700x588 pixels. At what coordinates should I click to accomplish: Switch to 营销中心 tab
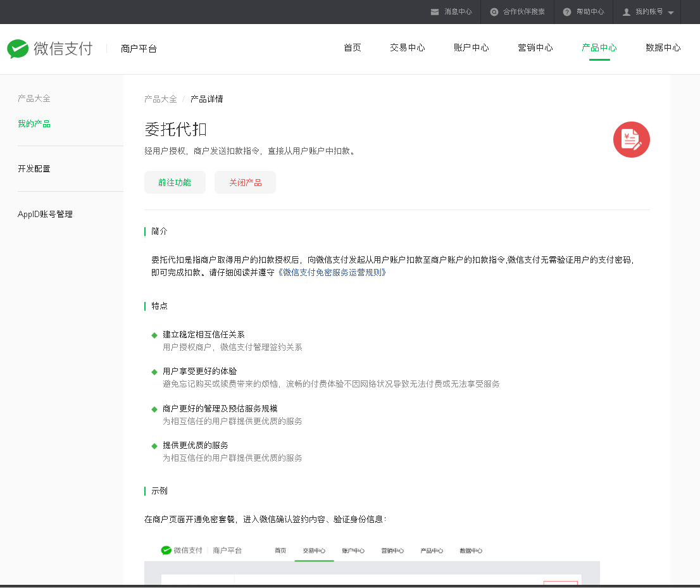pos(535,47)
